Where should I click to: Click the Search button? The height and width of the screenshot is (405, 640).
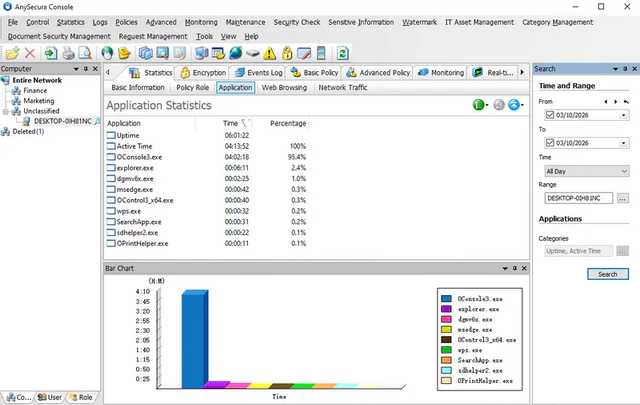click(608, 274)
